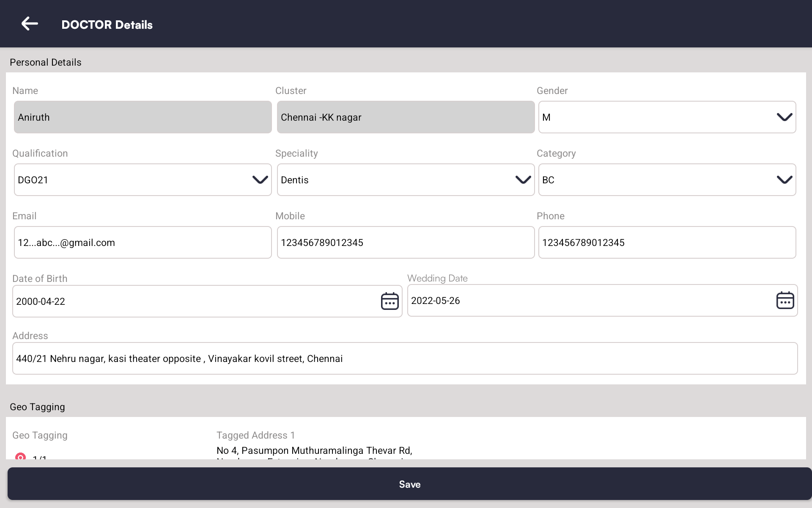Click the Phone field

point(667,242)
